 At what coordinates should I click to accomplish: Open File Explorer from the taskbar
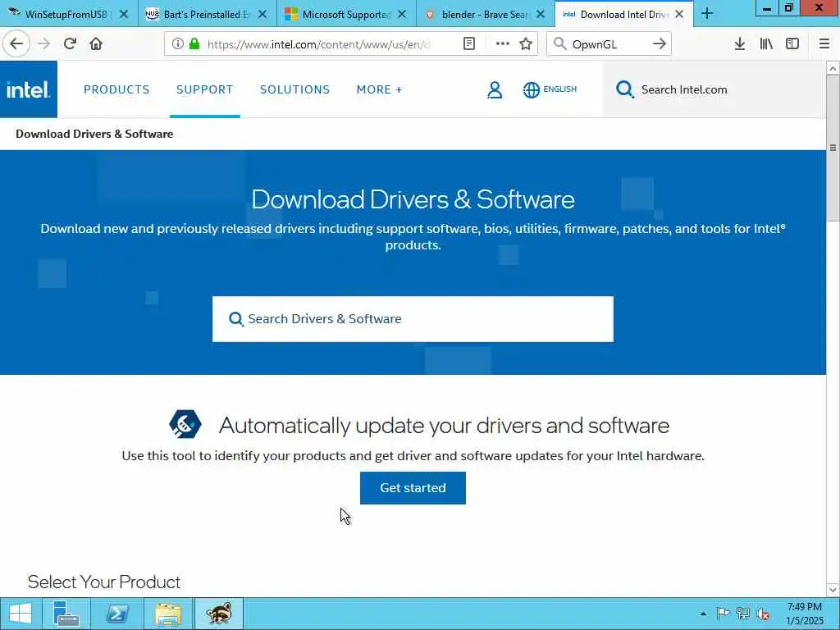coord(167,614)
